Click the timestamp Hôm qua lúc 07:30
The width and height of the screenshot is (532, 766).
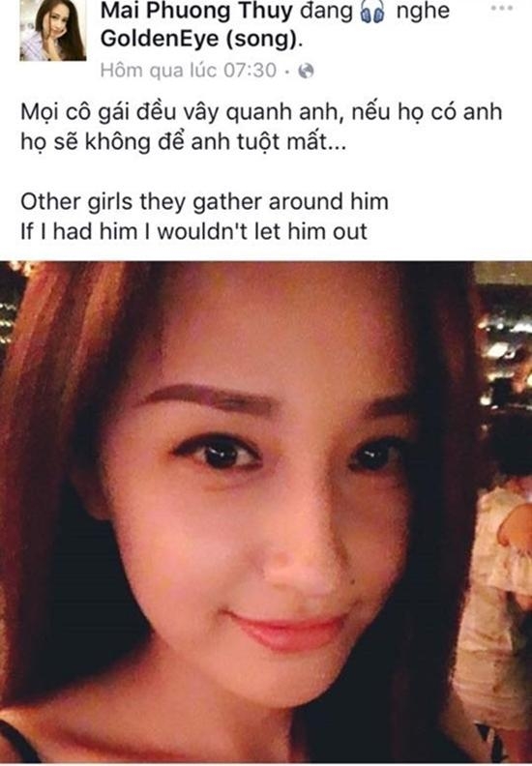188,71
